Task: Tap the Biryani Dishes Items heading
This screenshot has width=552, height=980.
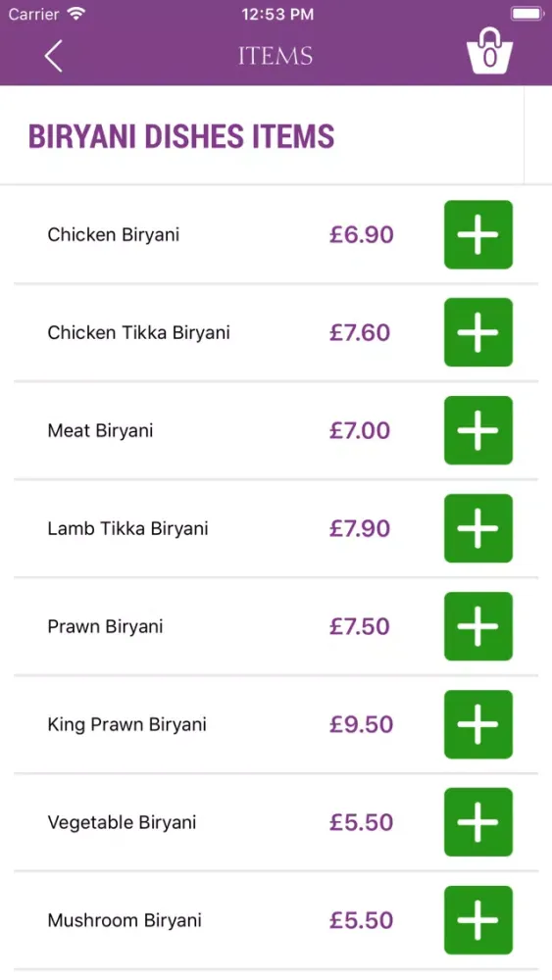Action: [x=181, y=136]
